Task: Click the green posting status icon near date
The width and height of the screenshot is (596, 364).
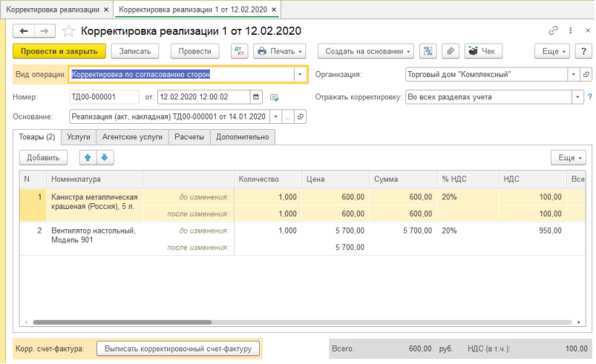Action: (x=275, y=98)
